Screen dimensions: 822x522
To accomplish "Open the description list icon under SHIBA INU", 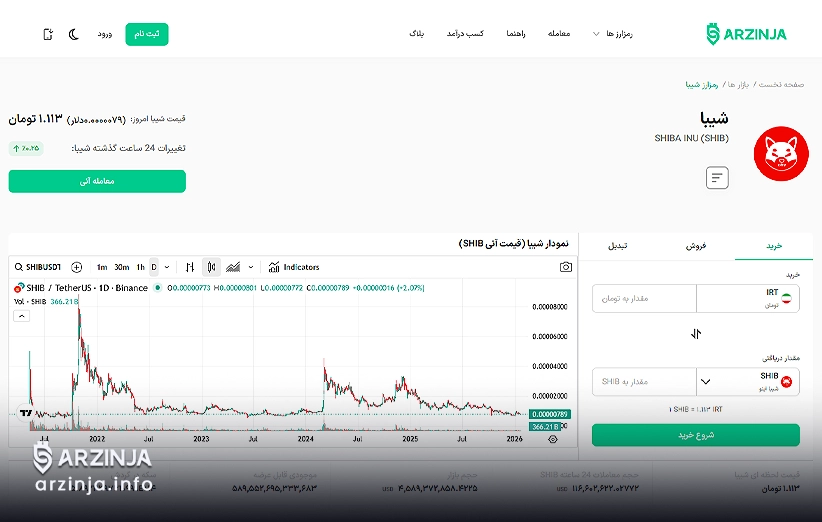I will 717,178.
